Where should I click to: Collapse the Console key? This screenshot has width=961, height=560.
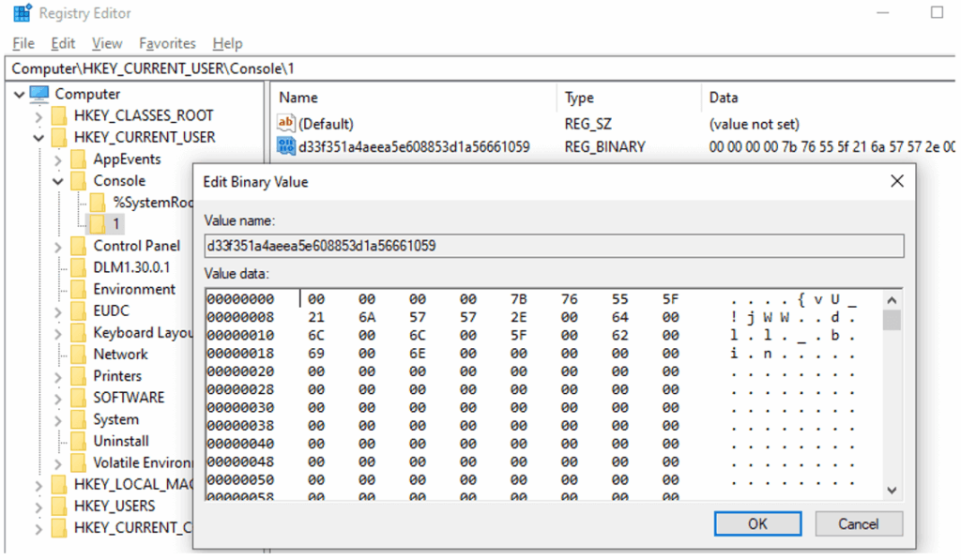57,181
